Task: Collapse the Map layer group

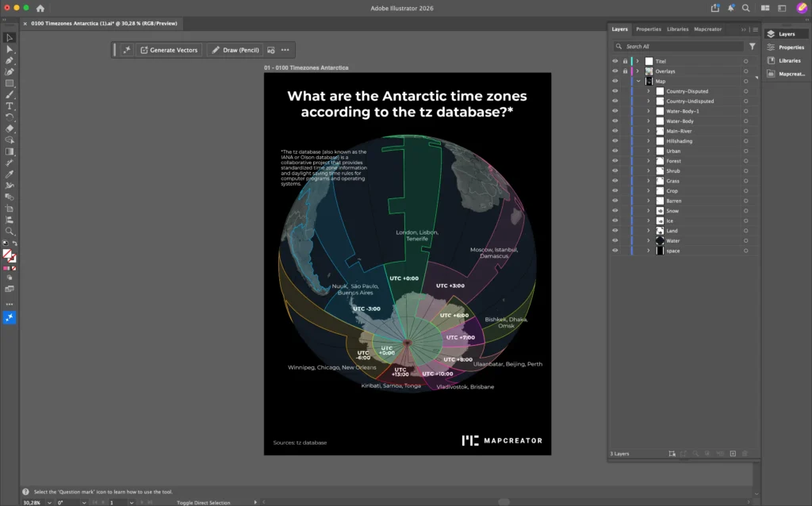Action: [638, 82]
